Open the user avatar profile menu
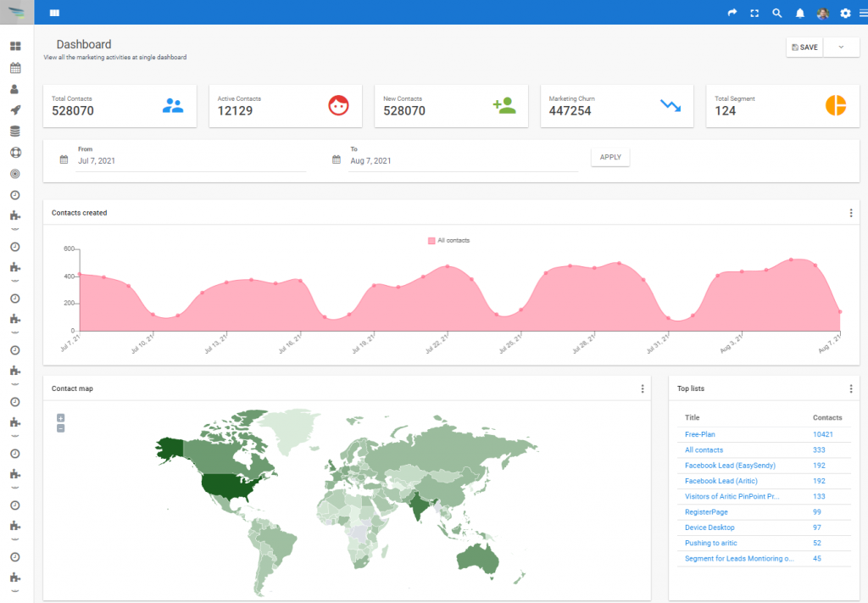 click(822, 13)
